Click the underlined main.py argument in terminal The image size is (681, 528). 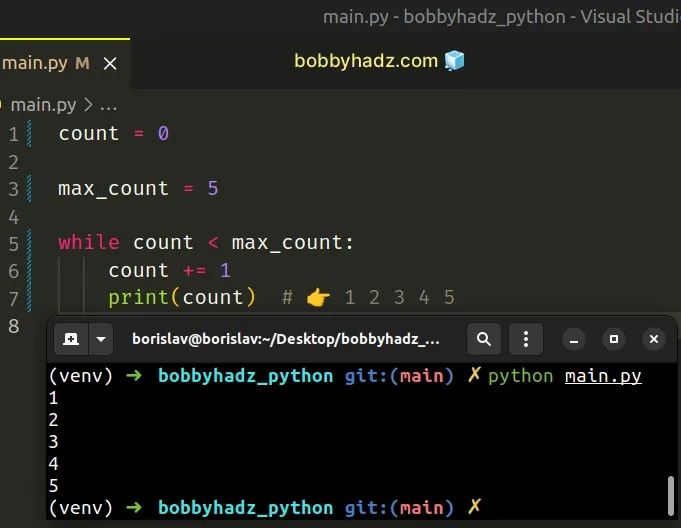click(603, 376)
